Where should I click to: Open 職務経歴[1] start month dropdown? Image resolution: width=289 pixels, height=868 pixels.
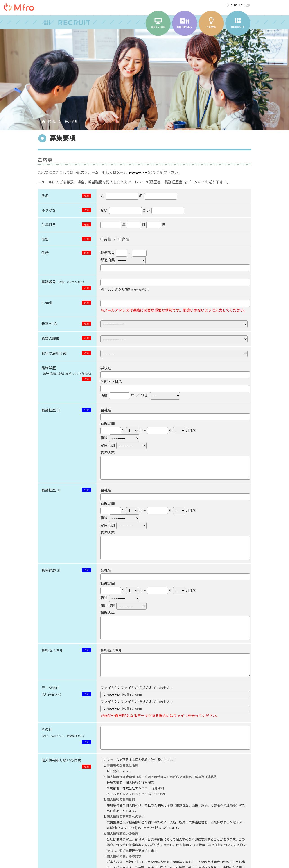coord(132,431)
